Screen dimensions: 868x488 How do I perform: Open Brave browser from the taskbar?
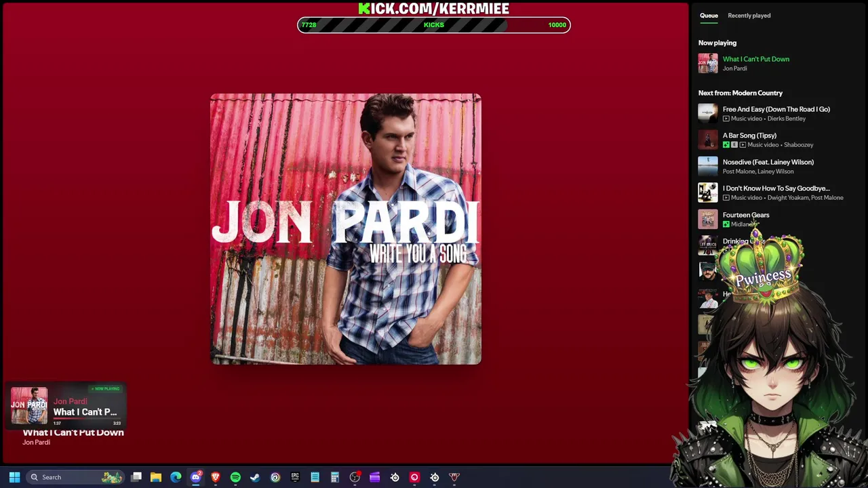(216, 477)
